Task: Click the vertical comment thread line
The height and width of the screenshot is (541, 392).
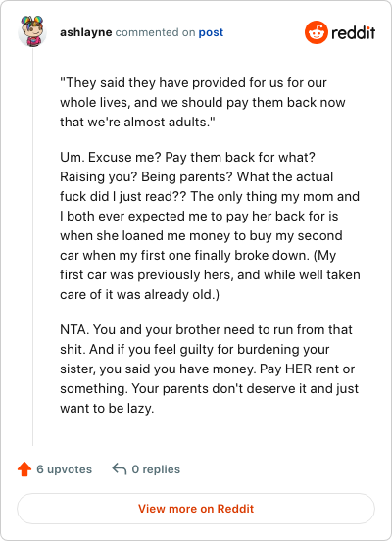Action: coord(32,247)
